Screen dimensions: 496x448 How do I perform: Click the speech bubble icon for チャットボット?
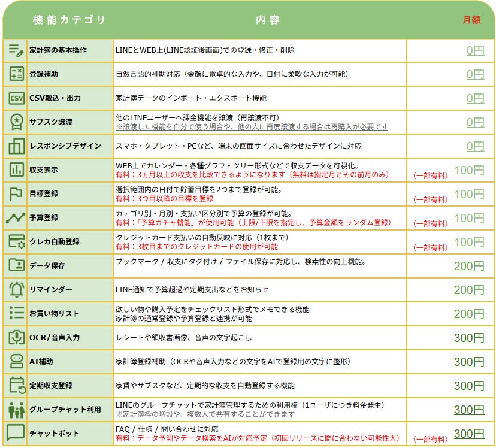click(x=16, y=433)
